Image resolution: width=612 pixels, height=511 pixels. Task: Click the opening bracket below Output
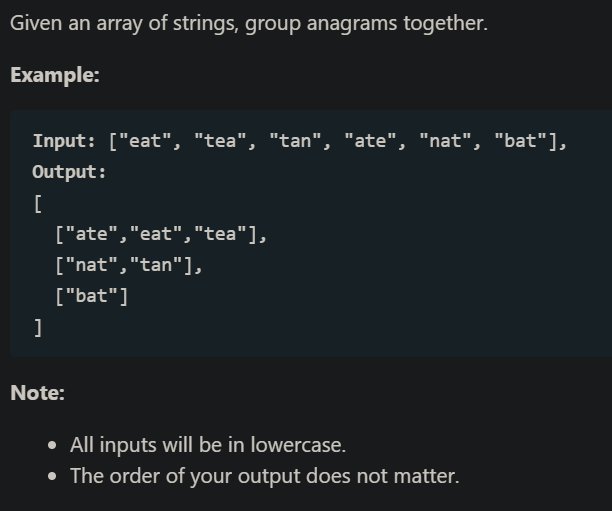click(x=37, y=203)
